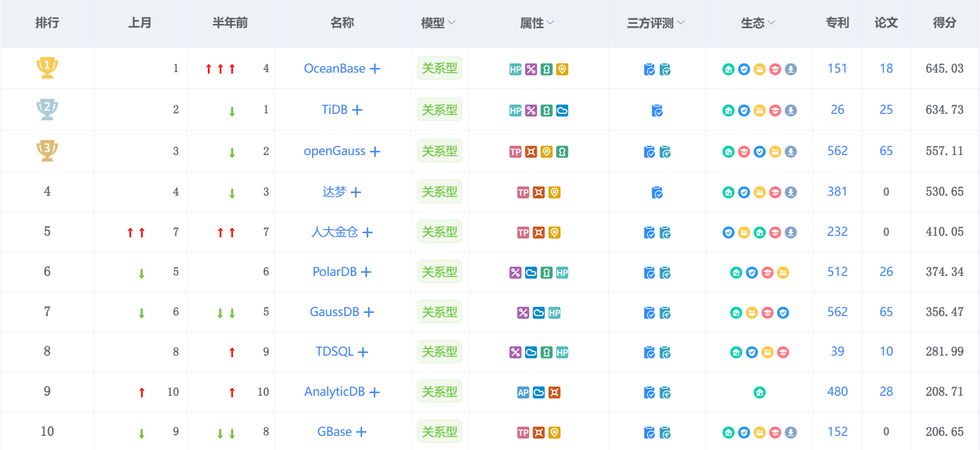The image size is (980, 450).
Task: Click second third-party evaluation icon in openGauss row
Action: 665,152
